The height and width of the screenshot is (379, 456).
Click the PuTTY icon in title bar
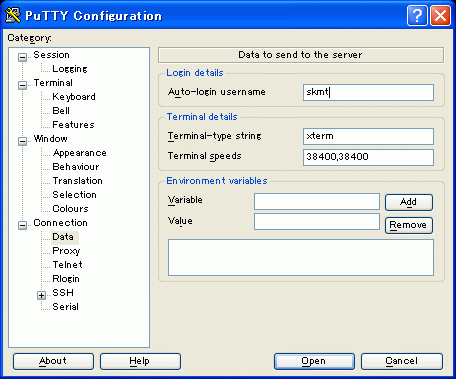click(x=13, y=15)
